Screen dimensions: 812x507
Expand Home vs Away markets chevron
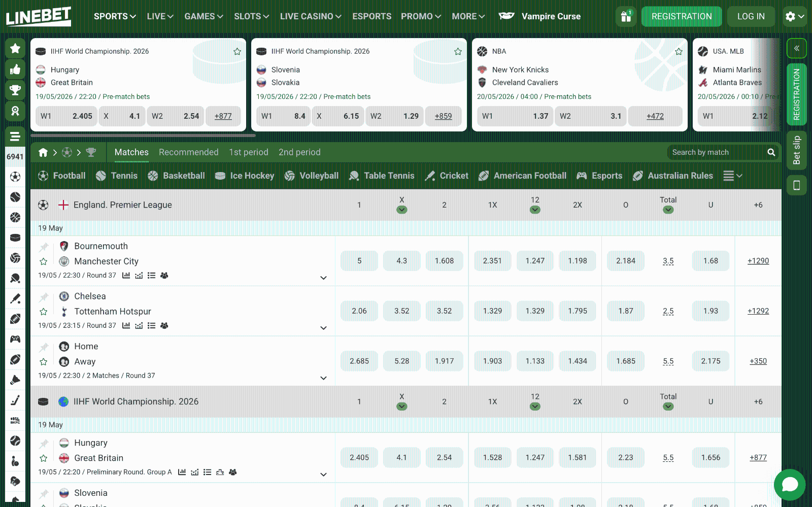pos(323,378)
